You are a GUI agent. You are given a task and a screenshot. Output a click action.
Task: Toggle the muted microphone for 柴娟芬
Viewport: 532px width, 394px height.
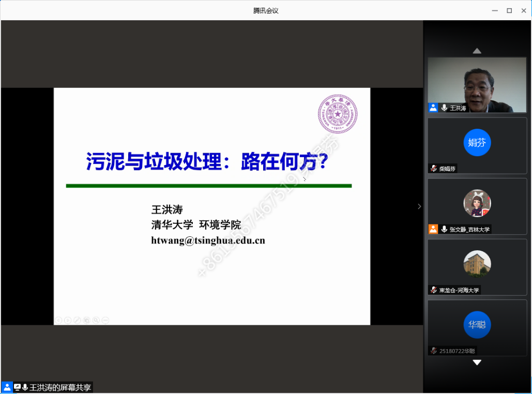[433, 169]
